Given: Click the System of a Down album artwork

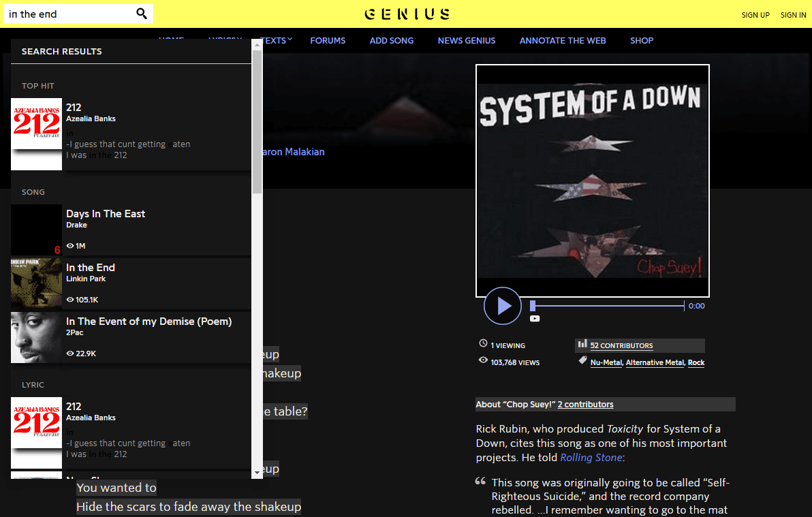Looking at the screenshot, I should (x=593, y=181).
